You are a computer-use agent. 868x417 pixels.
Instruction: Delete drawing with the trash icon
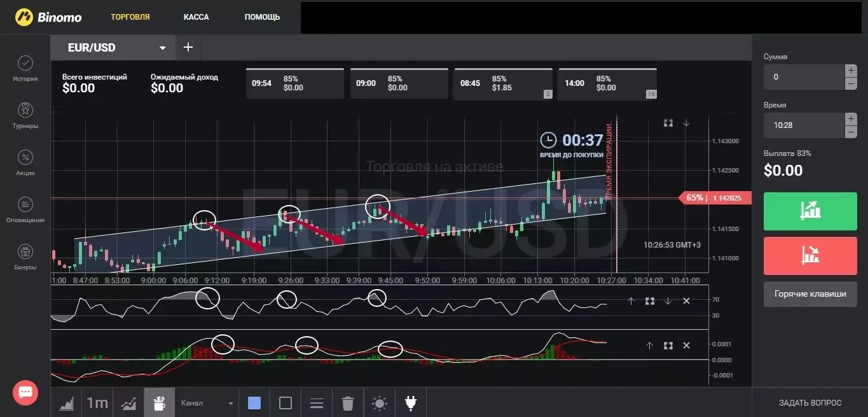point(348,403)
